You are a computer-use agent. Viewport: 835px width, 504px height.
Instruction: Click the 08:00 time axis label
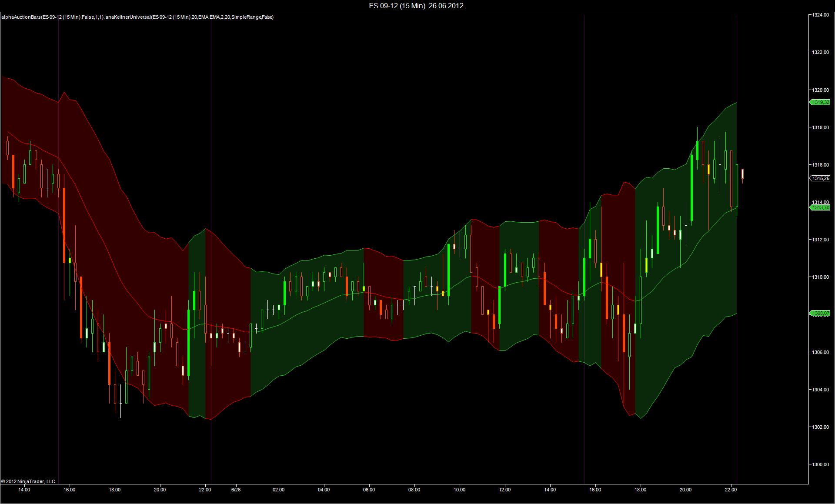[414, 490]
